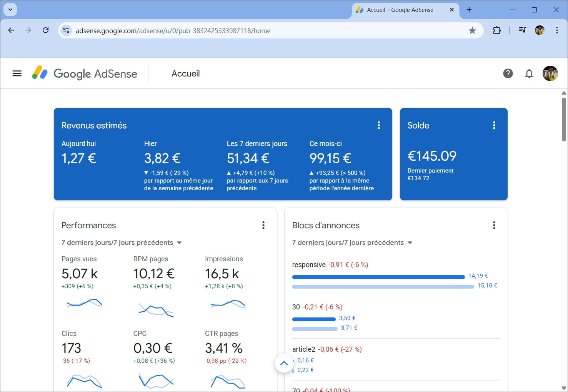The height and width of the screenshot is (392, 568).
Task: Click the profile avatar in the top right
Action: [550, 73]
